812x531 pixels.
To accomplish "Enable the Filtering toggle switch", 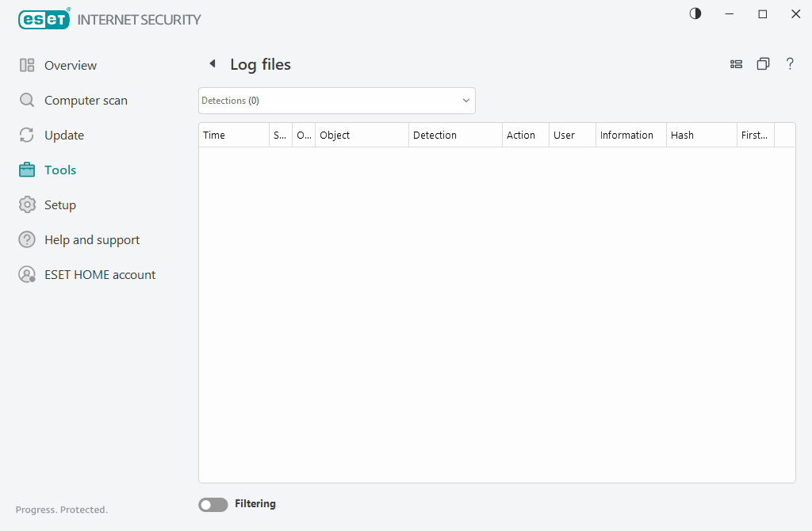I will (x=213, y=505).
